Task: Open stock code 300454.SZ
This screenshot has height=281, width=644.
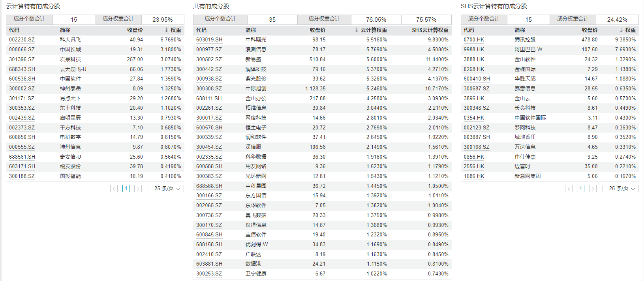Action: tap(209, 147)
